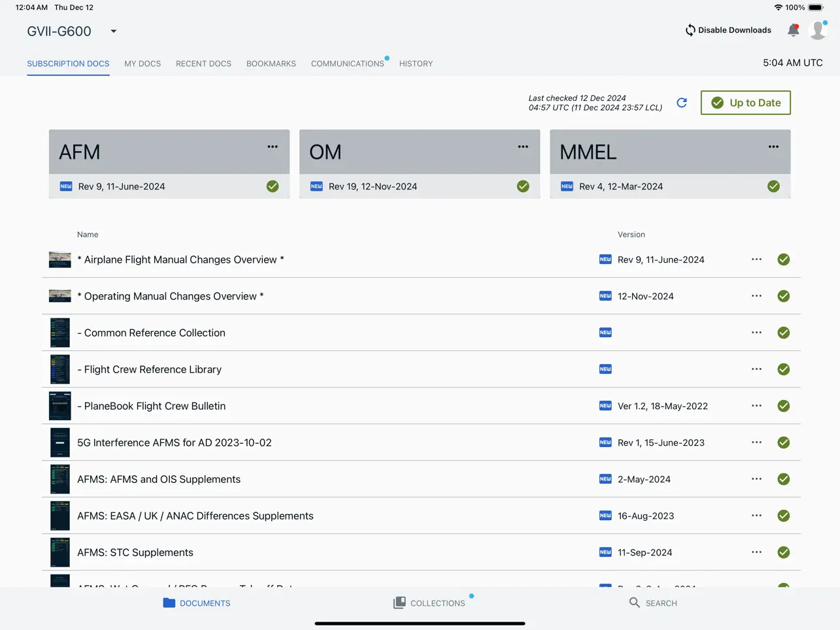840x630 pixels.
Task: Open more options for AFMS: STC Supplements
Action: 756,552
